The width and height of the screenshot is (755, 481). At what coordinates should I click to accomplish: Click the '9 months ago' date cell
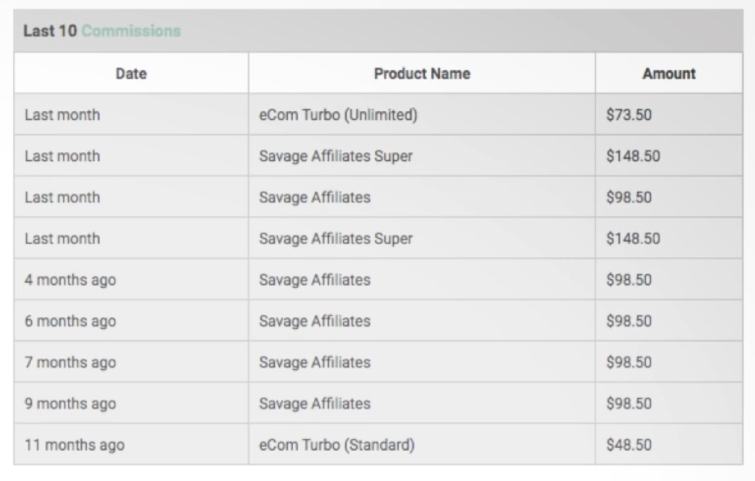pyautogui.click(x=70, y=403)
